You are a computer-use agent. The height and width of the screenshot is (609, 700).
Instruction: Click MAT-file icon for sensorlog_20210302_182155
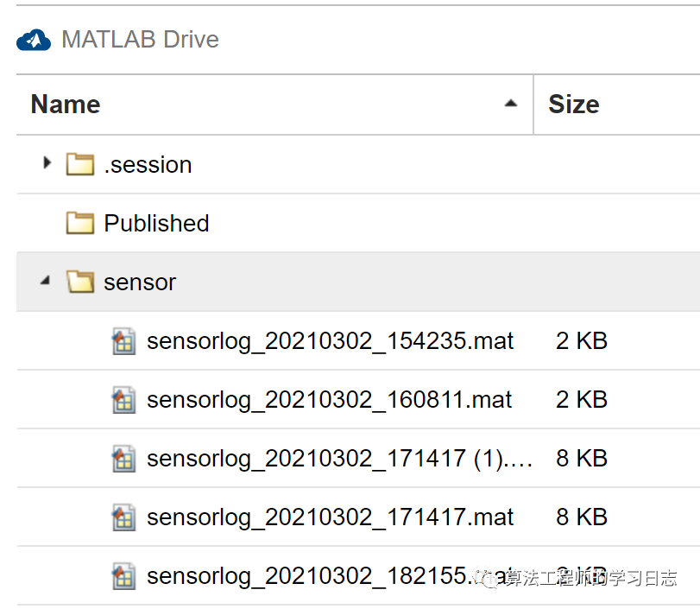124,576
